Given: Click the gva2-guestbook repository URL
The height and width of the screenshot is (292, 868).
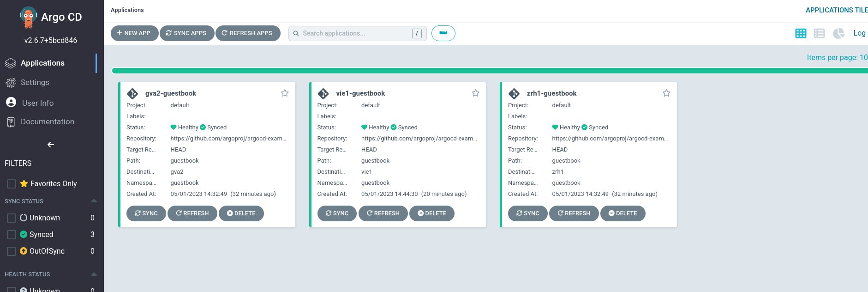Looking at the screenshot, I should point(228,139).
